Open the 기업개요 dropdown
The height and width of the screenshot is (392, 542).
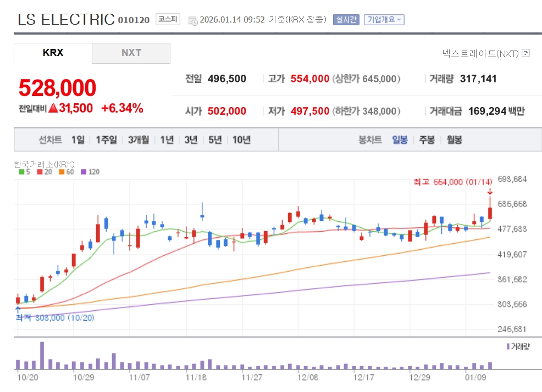click(384, 20)
